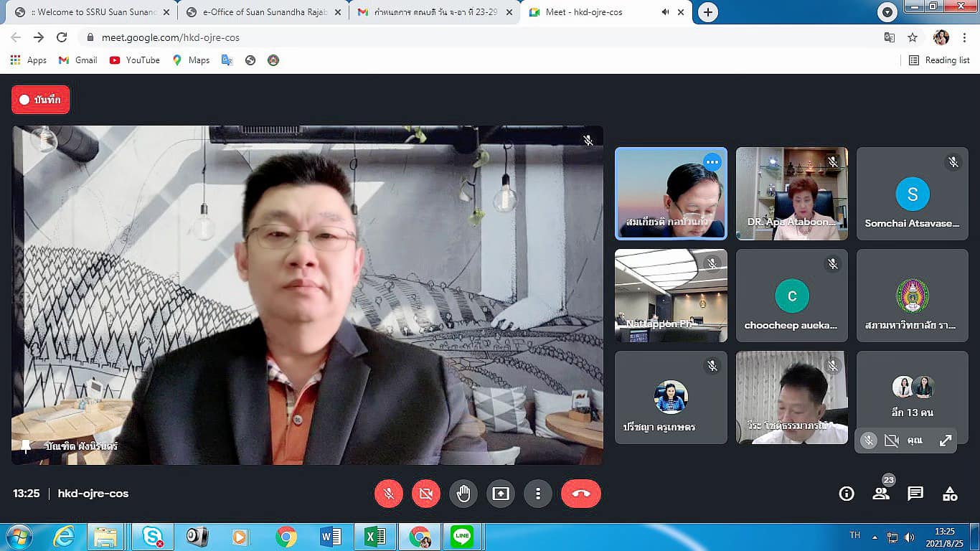Open LINE from the Windows taskbar
980x551 pixels.
(462, 537)
